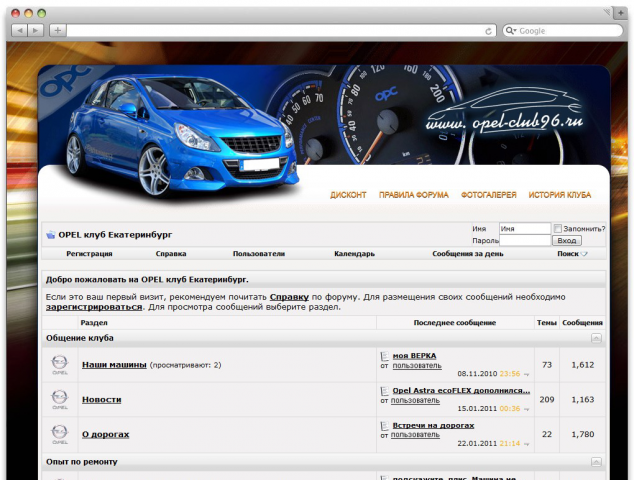
Task: Click the Opel logo icon beside Наши машины
Action: (60, 365)
